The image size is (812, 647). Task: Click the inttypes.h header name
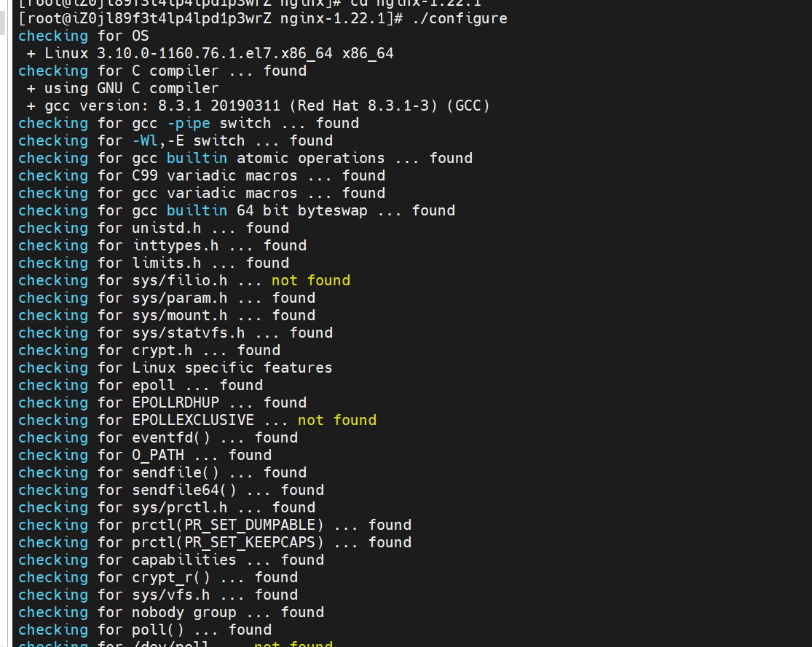(176, 245)
